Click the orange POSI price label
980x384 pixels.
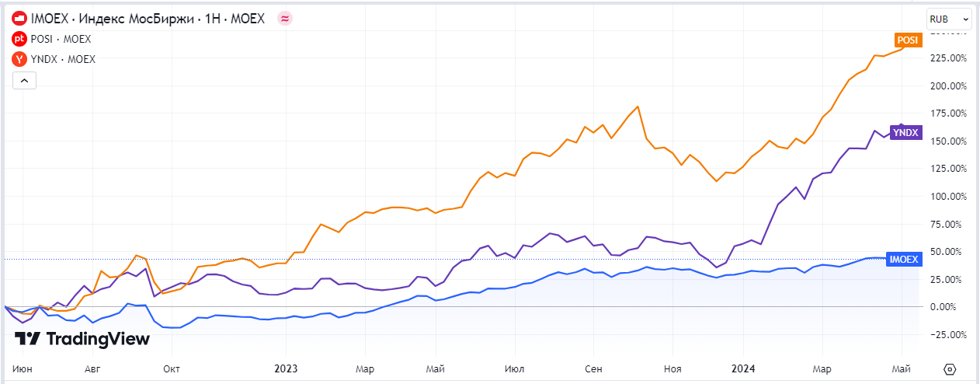[x=907, y=40]
